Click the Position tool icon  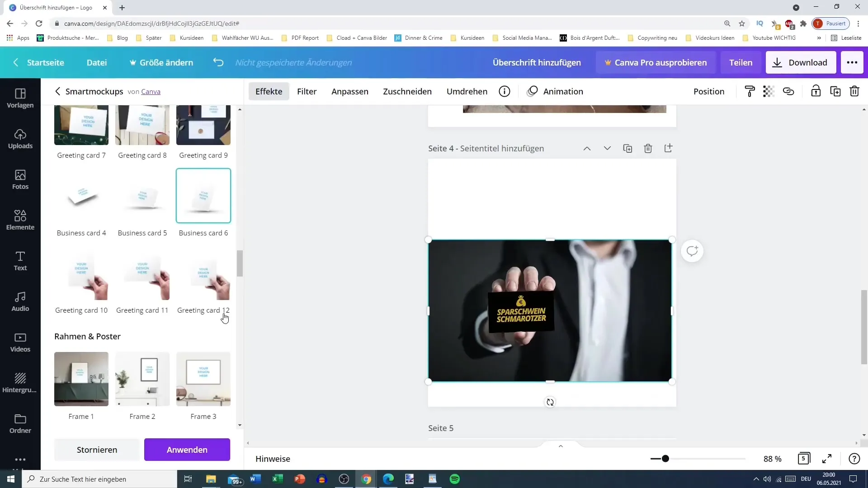(709, 91)
